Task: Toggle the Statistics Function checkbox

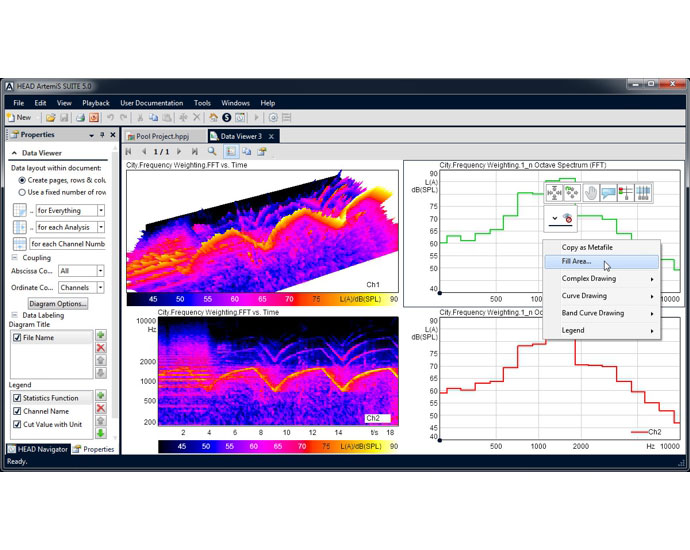Action: tap(16, 398)
